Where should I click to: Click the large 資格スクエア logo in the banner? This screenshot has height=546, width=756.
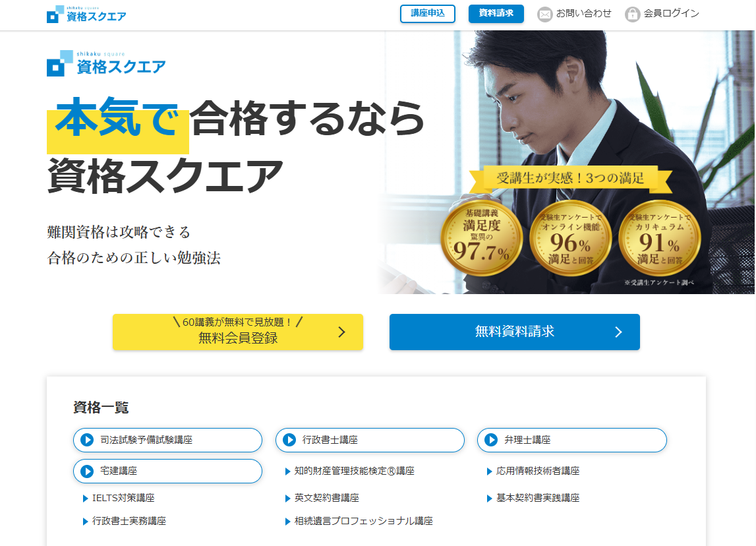[x=106, y=63]
